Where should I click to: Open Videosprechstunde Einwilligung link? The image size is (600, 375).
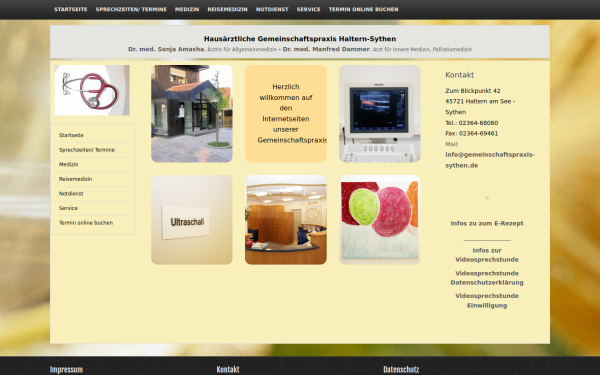point(487,300)
